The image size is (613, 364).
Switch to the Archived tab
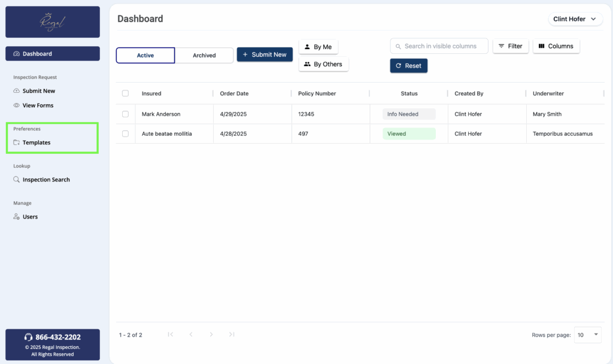(x=204, y=56)
